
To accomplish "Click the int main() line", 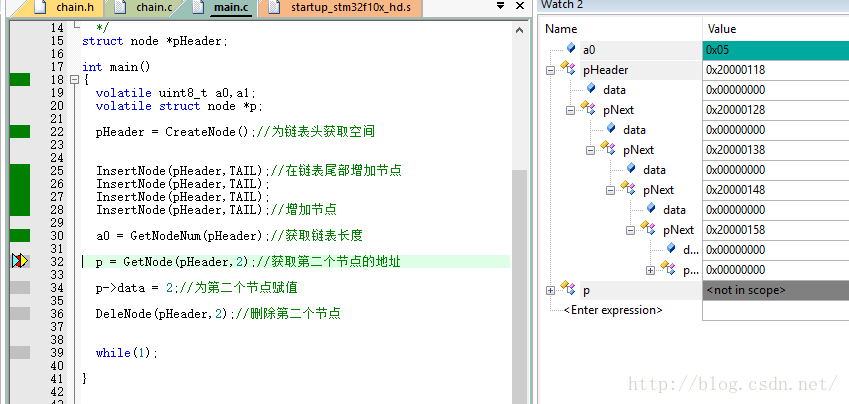I will pyautogui.click(x=116, y=67).
